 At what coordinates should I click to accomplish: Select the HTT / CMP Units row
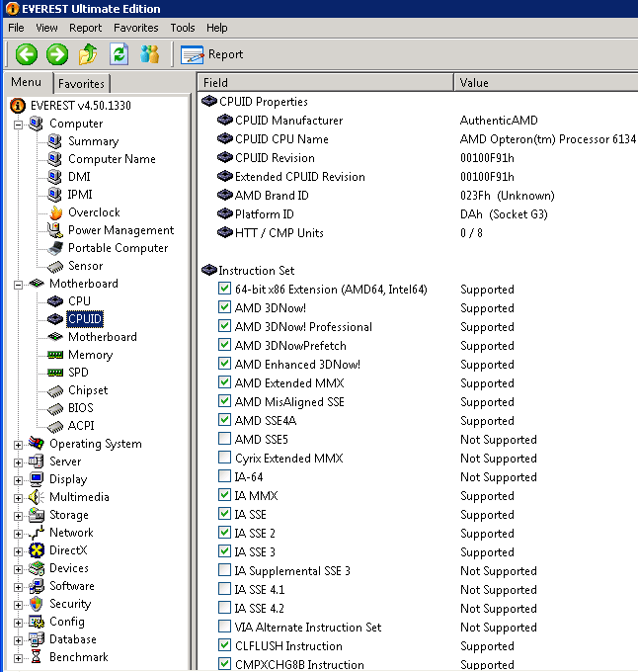(418, 233)
